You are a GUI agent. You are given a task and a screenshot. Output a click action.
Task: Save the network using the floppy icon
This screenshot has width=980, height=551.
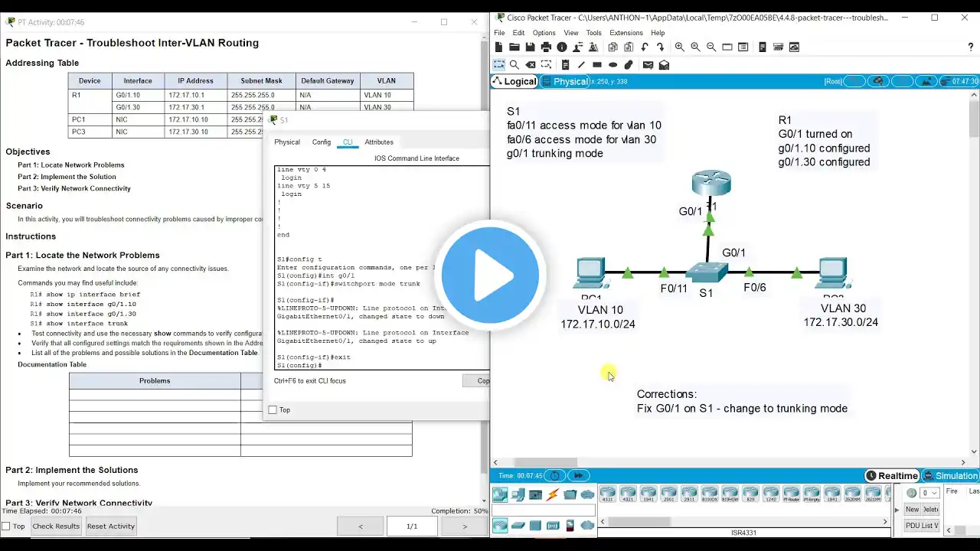point(530,47)
